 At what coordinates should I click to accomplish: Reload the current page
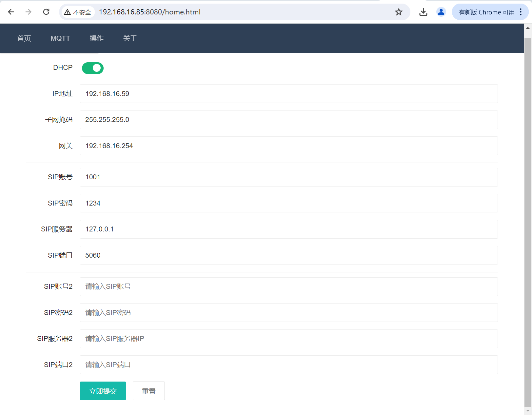click(x=46, y=12)
